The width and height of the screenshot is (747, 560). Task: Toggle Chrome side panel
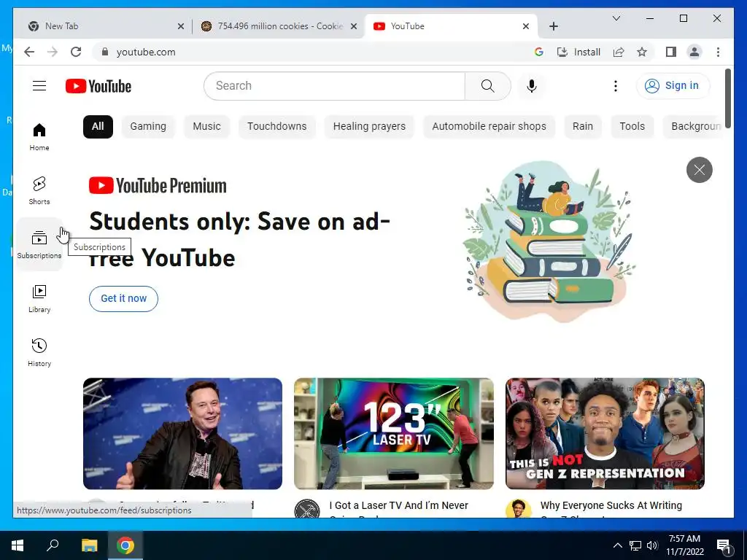pos(671,52)
